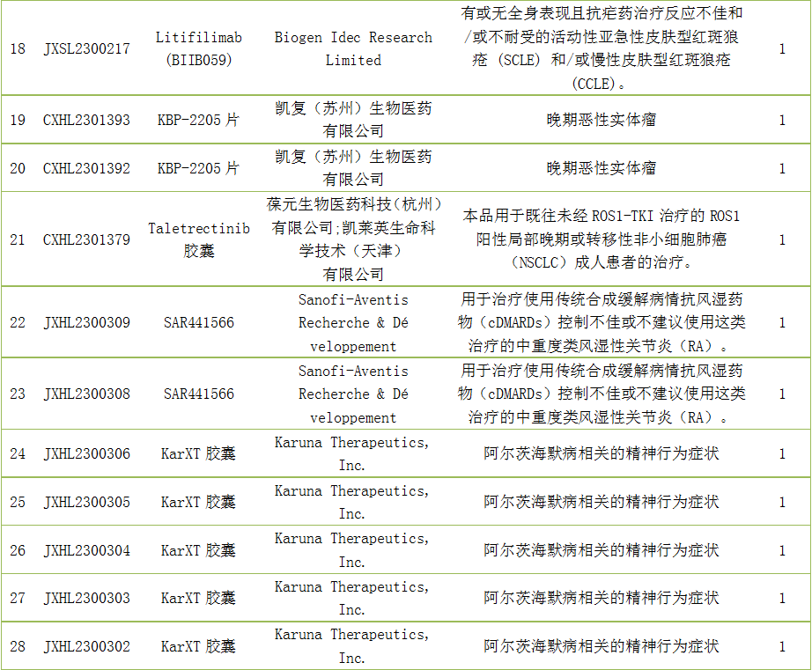Screen dimensions: 812x670
Task: Click KarXT 胶囊 in row 24
Action: pos(198,454)
